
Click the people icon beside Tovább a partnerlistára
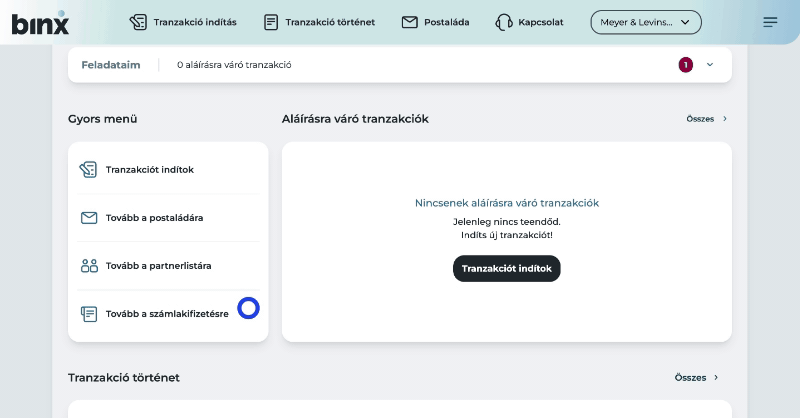pyautogui.click(x=89, y=265)
